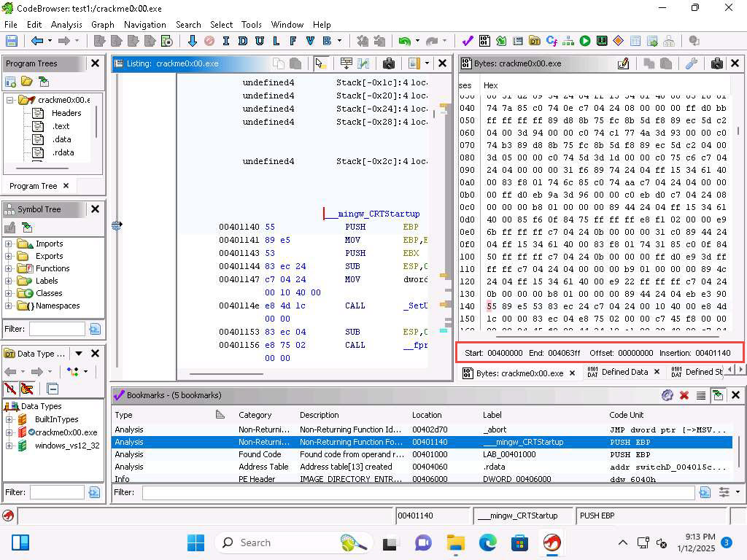Open the back navigation arrow dropdown
Image resolution: width=747 pixels, height=560 pixels.
point(49,41)
